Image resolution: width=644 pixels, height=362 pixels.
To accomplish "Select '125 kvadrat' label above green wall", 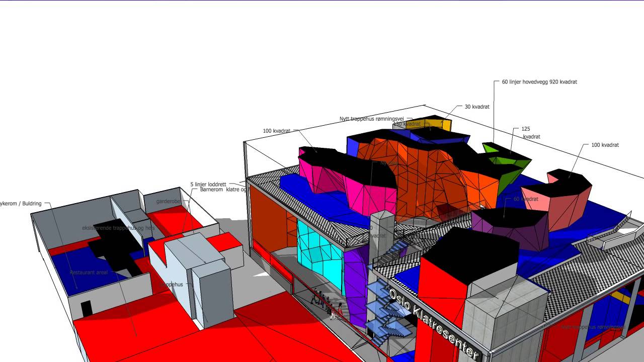I will (530, 133).
